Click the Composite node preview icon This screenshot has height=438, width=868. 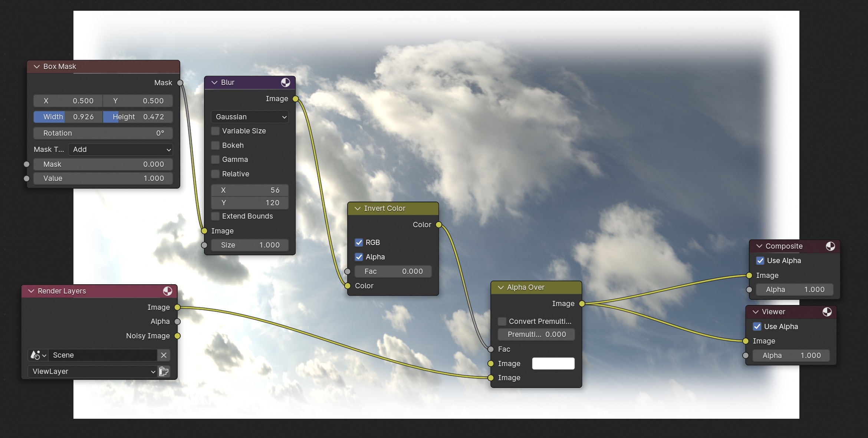830,246
